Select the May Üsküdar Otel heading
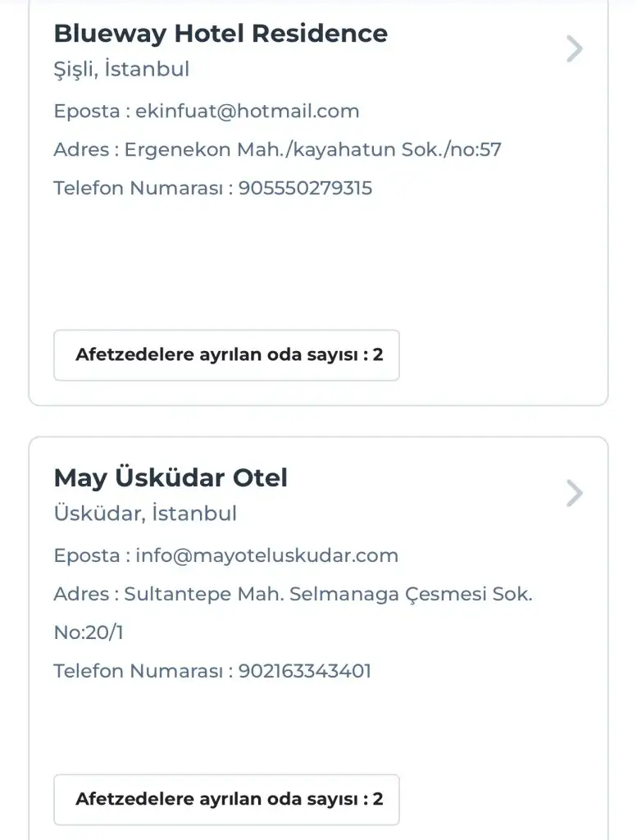This screenshot has height=840, width=637. point(171,478)
